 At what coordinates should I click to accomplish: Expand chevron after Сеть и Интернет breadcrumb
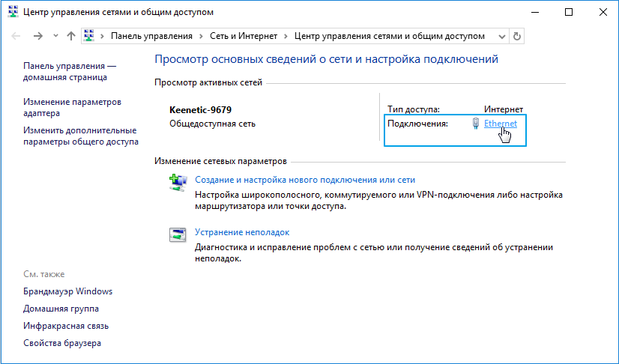pos(286,36)
